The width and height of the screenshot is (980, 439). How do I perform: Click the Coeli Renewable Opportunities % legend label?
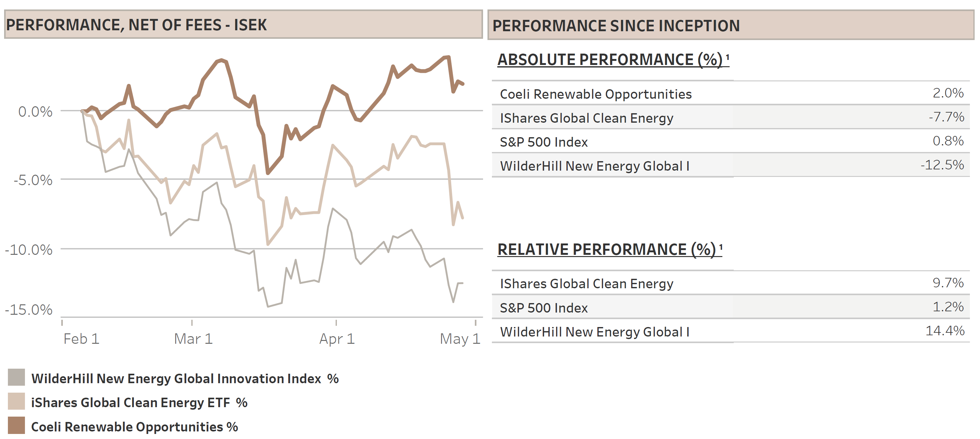(134, 427)
